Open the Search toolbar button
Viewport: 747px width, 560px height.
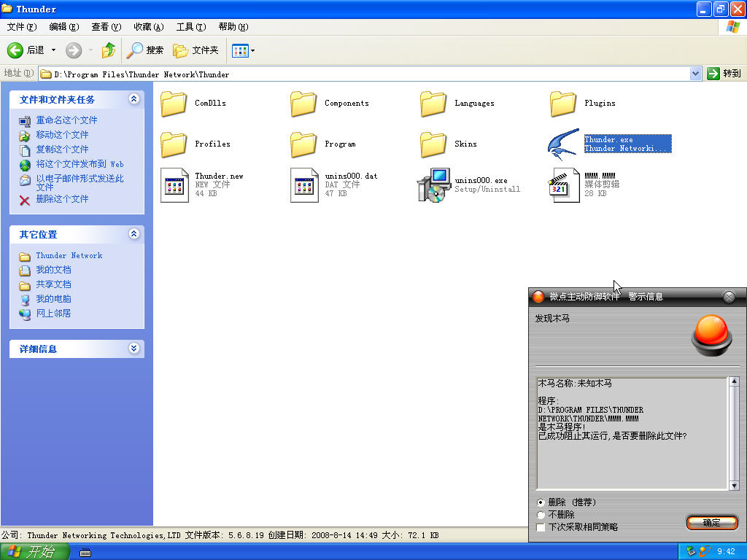pos(145,50)
